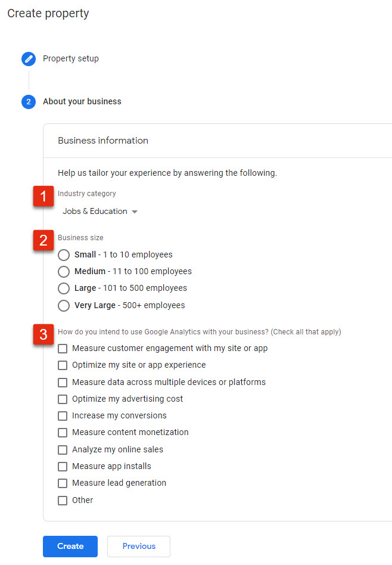Check Analyze my online sales

[63, 450]
